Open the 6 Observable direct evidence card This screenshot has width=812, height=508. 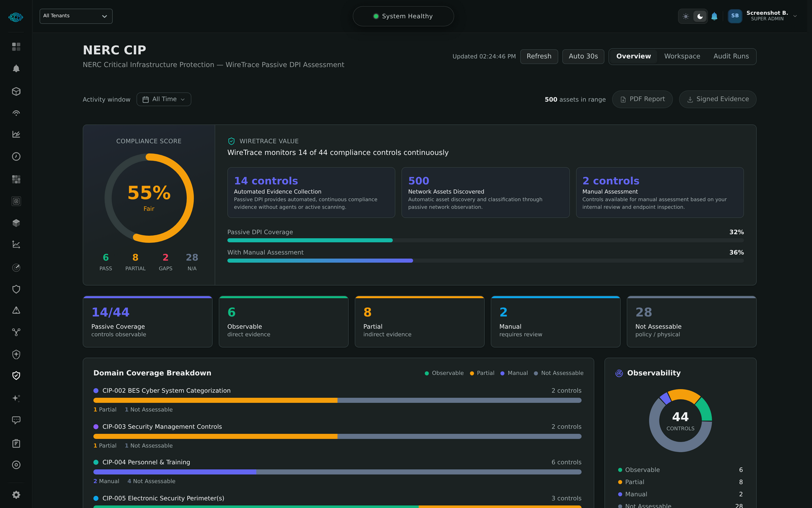pyautogui.click(x=284, y=322)
